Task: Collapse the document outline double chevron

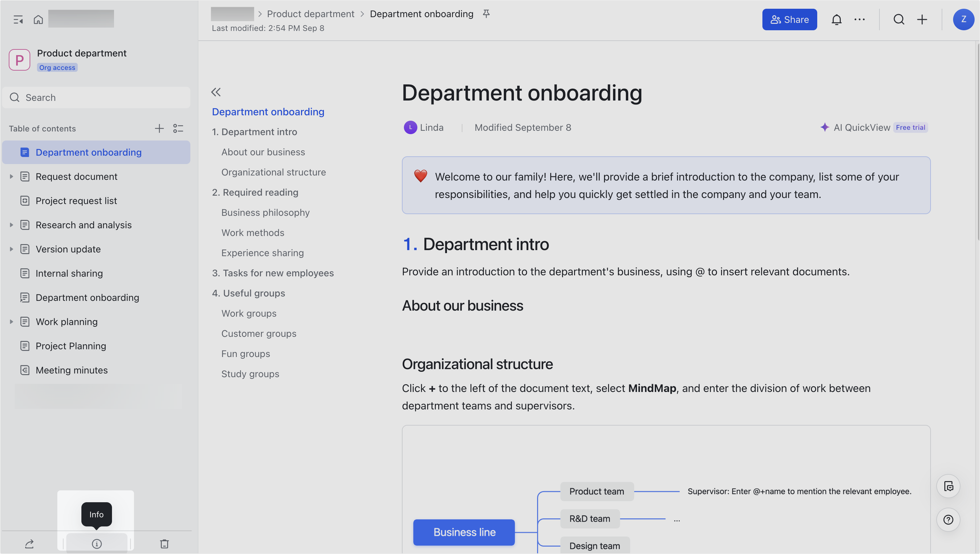Action: click(x=216, y=92)
